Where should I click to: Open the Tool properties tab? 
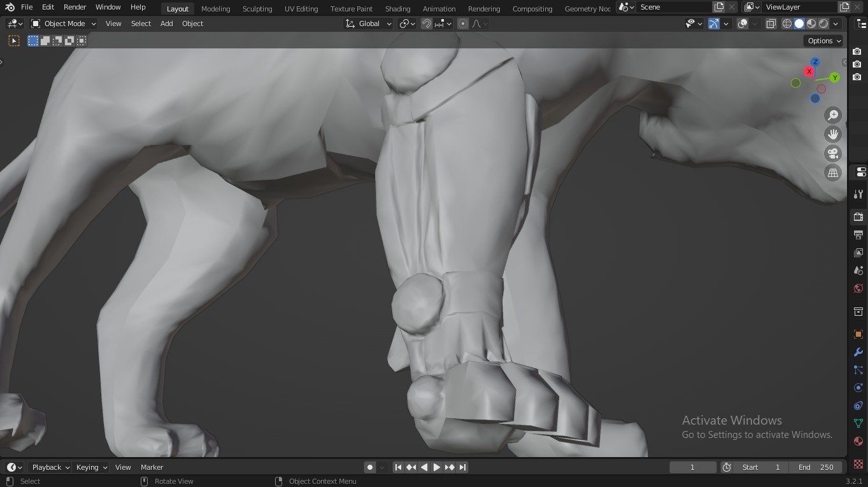pos(858,194)
